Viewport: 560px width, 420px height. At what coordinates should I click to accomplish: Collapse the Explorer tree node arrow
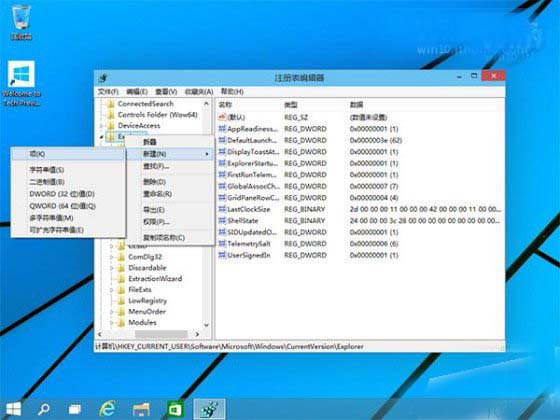[x=101, y=137]
